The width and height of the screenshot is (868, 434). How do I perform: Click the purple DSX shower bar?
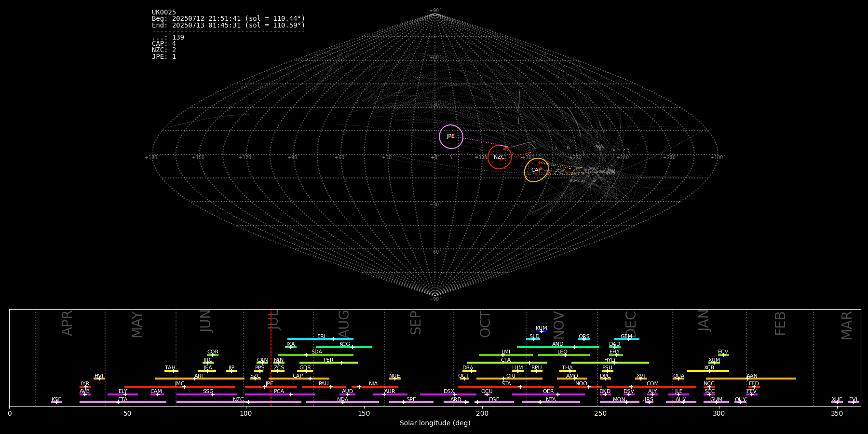pyautogui.click(x=448, y=394)
